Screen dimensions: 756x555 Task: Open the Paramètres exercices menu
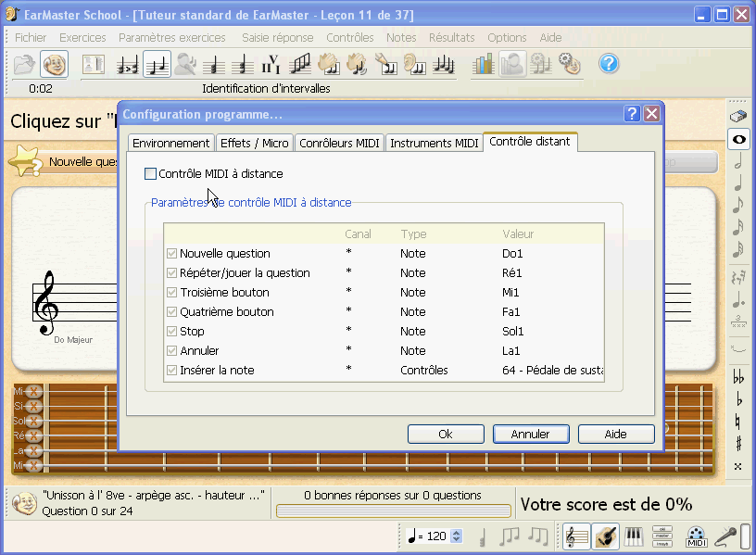click(172, 38)
